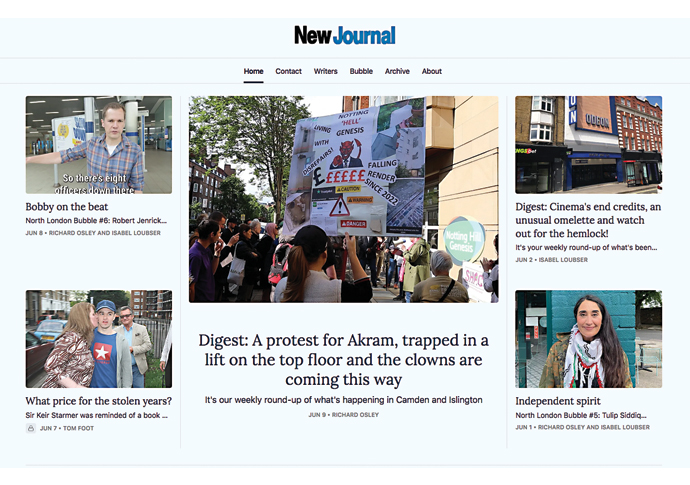Click the lock icon beside Jun 7 byline

[31, 428]
